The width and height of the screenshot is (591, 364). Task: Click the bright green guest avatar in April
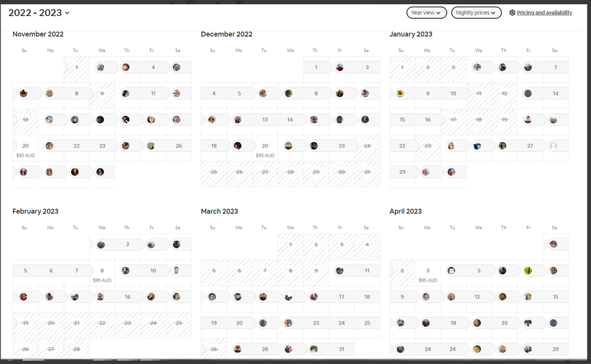pyautogui.click(x=528, y=270)
